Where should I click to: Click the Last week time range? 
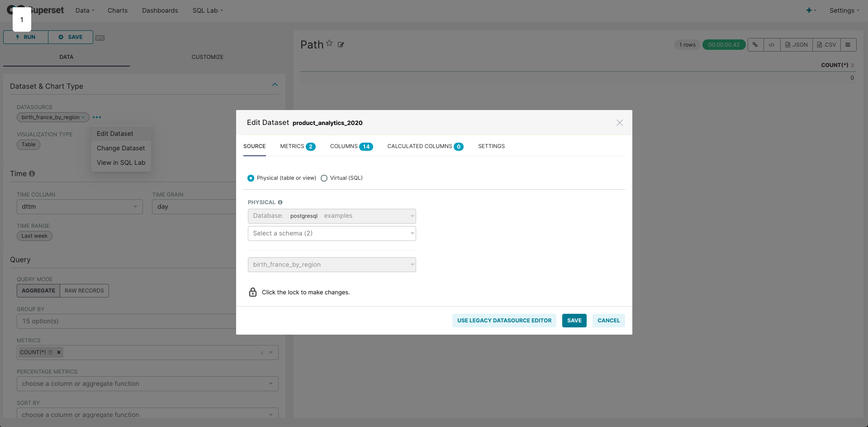(x=34, y=236)
